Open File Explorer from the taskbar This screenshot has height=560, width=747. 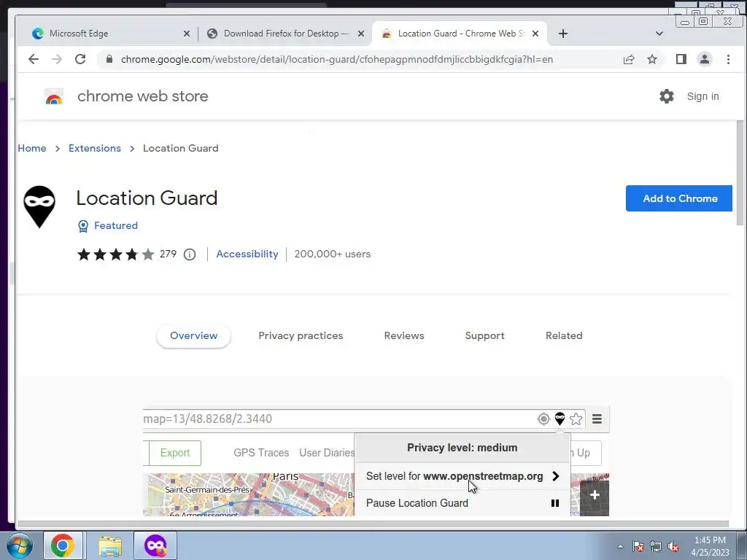(110, 545)
